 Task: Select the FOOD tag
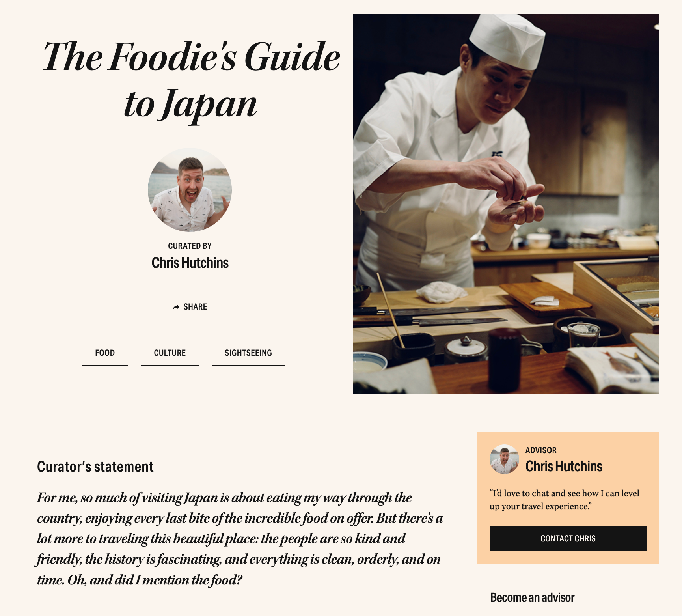point(105,353)
